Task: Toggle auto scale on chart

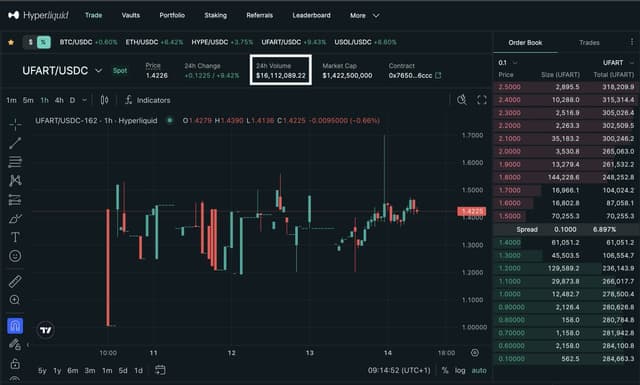Action: tap(479, 370)
